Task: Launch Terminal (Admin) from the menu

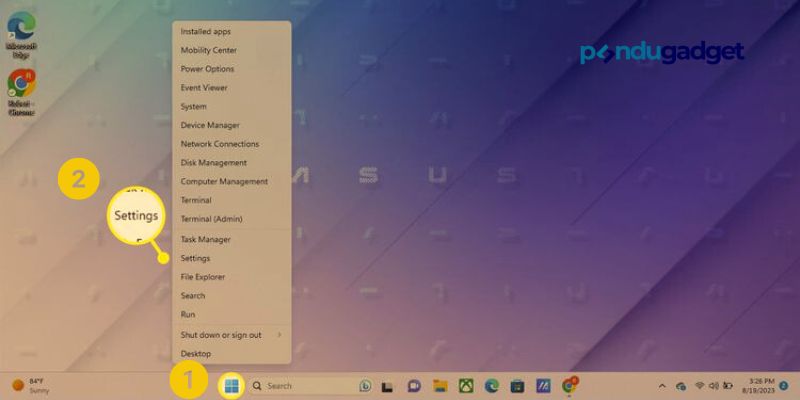Action: (x=232, y=219)
